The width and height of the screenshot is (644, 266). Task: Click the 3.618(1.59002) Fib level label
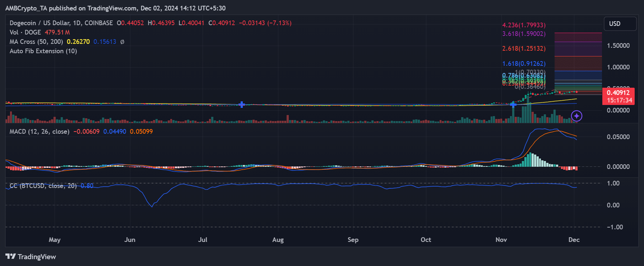click(524, 34)
